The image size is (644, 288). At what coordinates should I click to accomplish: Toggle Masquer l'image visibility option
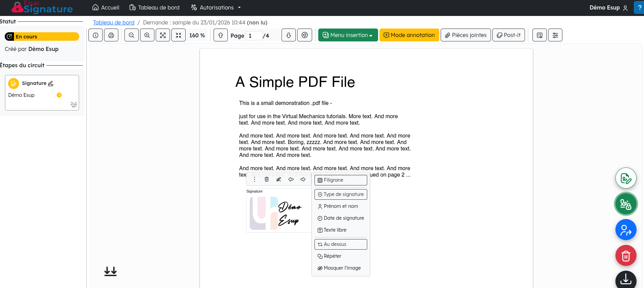pos(341,268)
